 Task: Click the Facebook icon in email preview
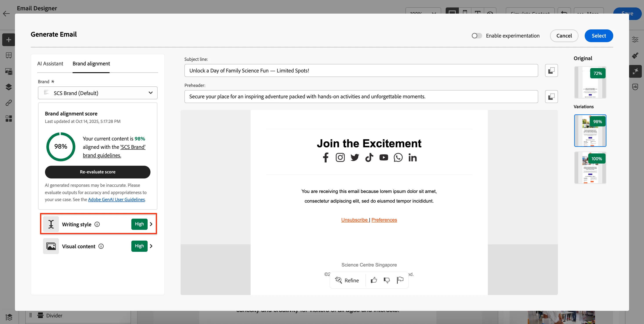[x=326, y=158]
